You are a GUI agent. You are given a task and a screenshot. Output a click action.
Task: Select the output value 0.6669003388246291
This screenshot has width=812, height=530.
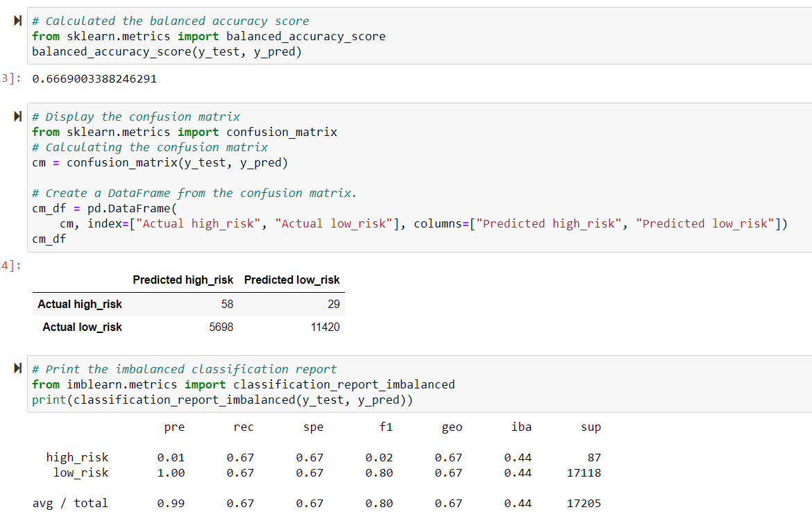click(x=94, y=78)
